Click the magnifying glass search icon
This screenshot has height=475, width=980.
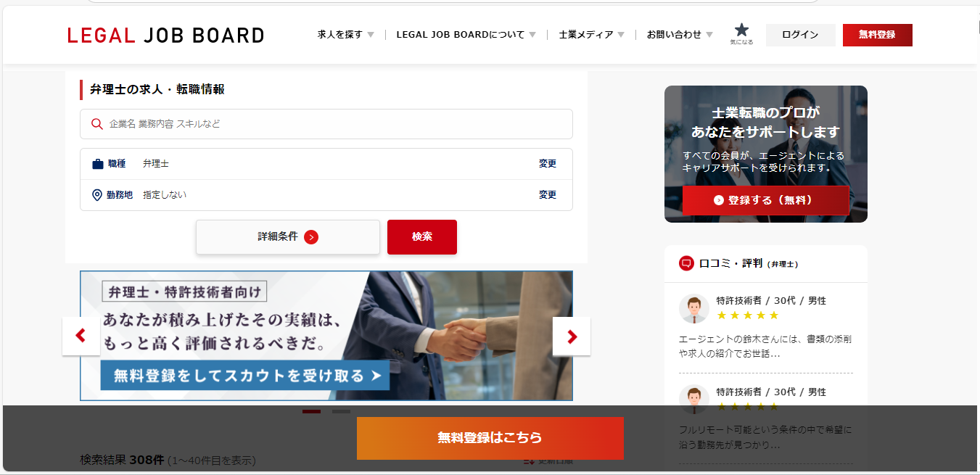[x=96, y=124]
